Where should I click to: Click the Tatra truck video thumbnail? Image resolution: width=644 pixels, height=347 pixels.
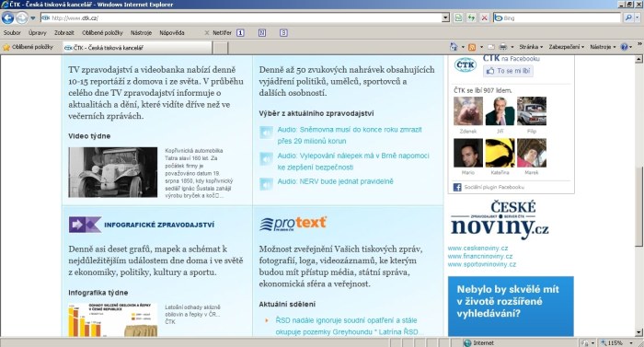tap(113, 172)
